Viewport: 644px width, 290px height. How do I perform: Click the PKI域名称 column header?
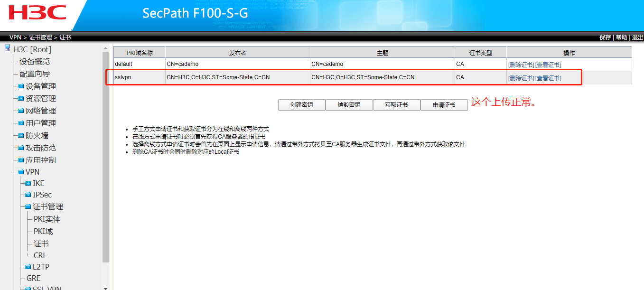[x=140, y=53]
